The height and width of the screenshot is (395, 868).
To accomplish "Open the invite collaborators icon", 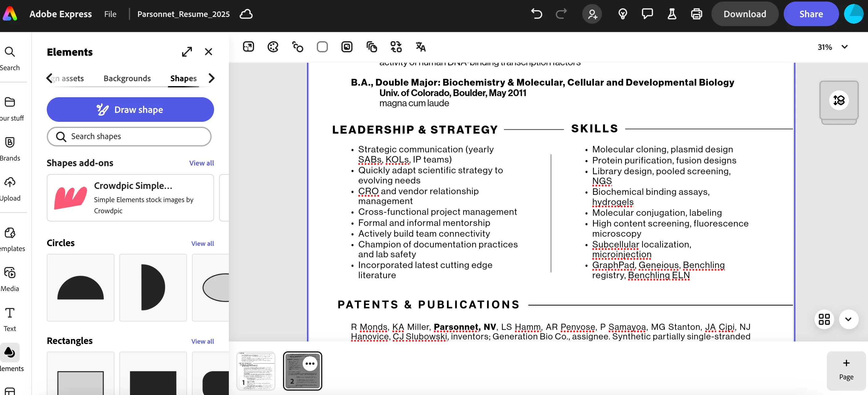I will pyautogui.click(x=592, y=14).
